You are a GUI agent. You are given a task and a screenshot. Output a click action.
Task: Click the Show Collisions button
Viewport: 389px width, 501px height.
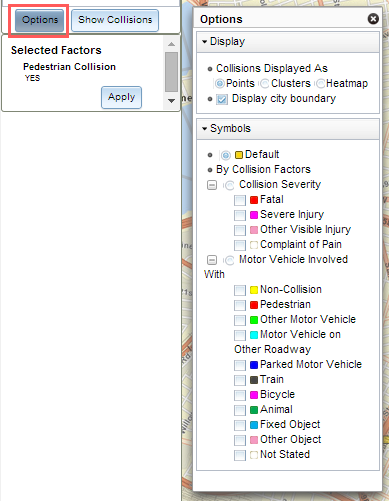point(115,20)
